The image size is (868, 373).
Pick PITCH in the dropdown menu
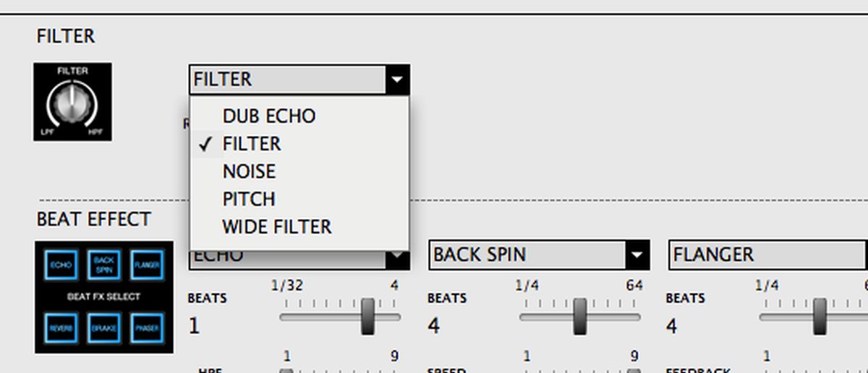[x=248, y=199]
